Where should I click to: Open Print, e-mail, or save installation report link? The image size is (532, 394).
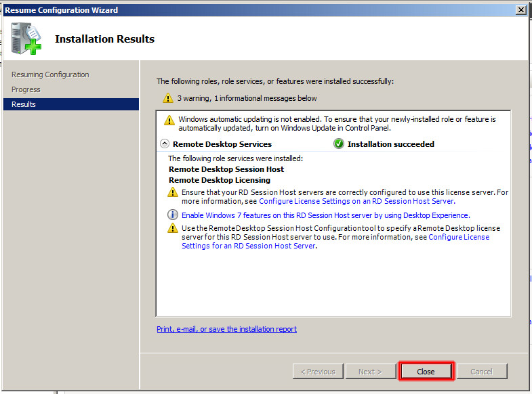tap(226, 329)
